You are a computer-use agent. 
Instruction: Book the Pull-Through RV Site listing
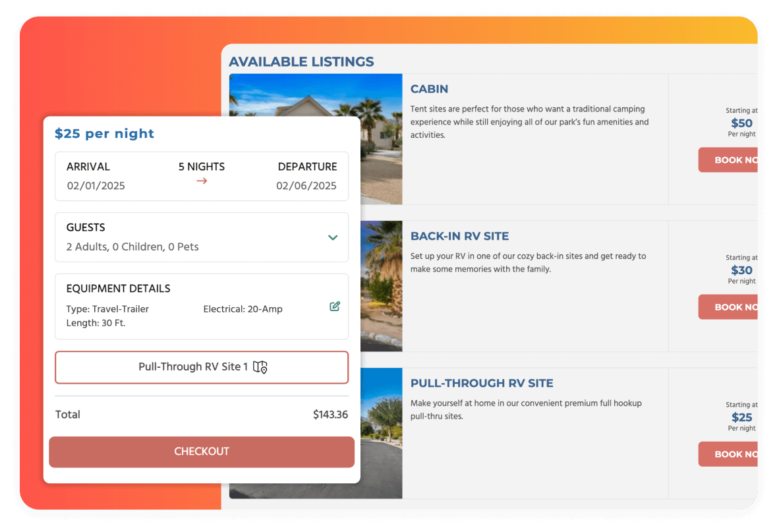(728, 454)
